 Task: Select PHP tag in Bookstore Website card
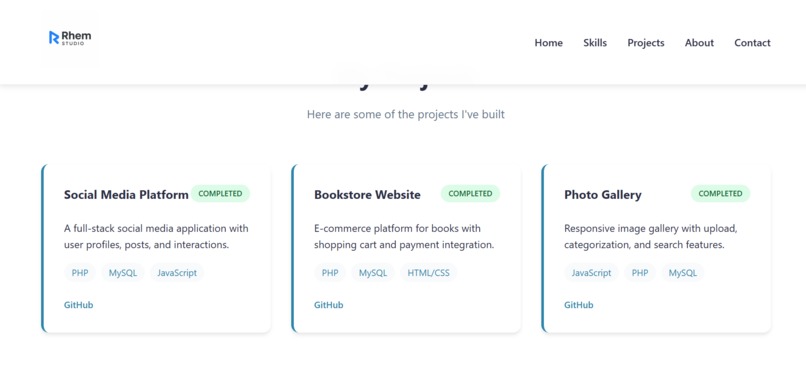pyautogui.click(x=330, y=273)
